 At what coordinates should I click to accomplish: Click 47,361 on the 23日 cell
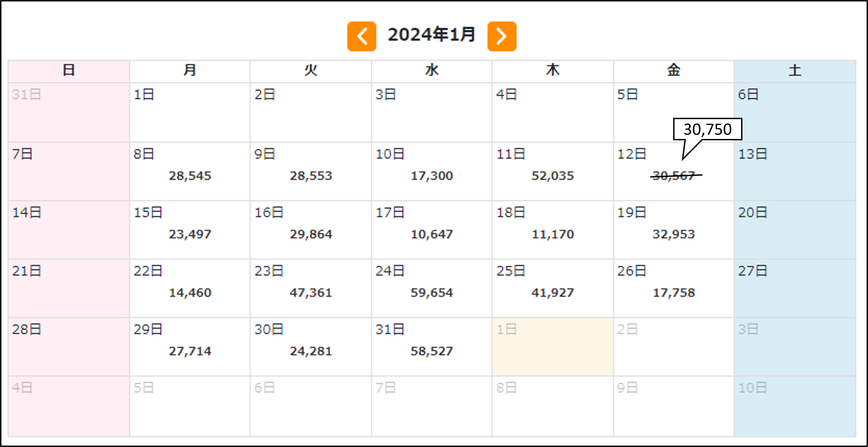pos(311,293)
